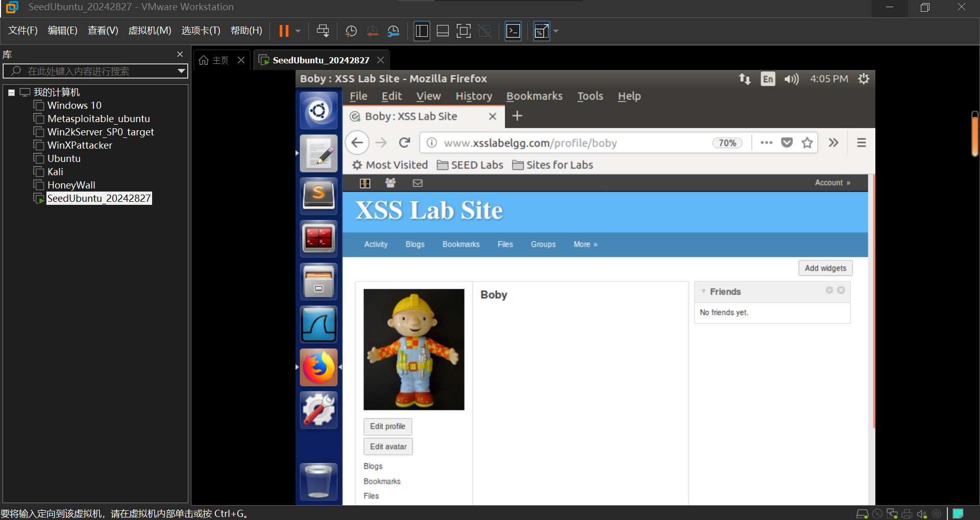Click the Edit profile button

(x=388, y=427)
